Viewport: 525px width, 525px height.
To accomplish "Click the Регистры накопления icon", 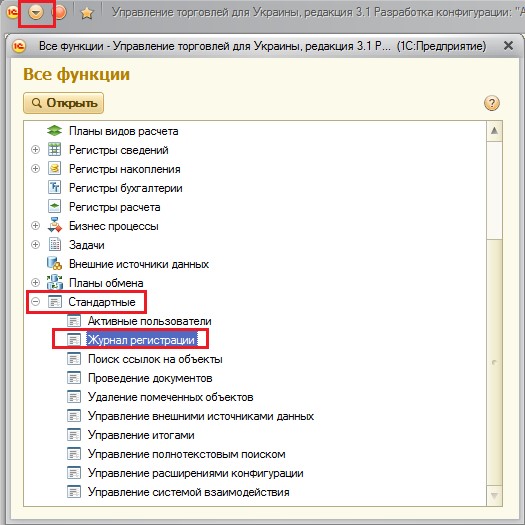I will pos(54,169).
